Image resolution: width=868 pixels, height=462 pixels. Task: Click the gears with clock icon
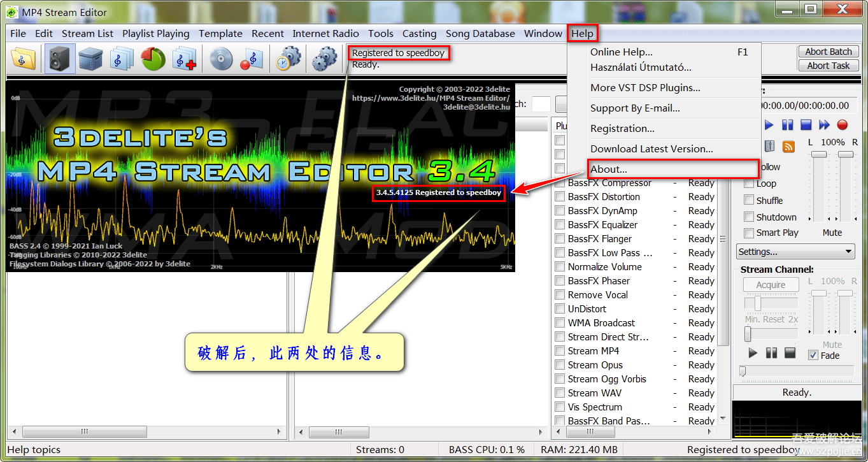click(288, 59)
